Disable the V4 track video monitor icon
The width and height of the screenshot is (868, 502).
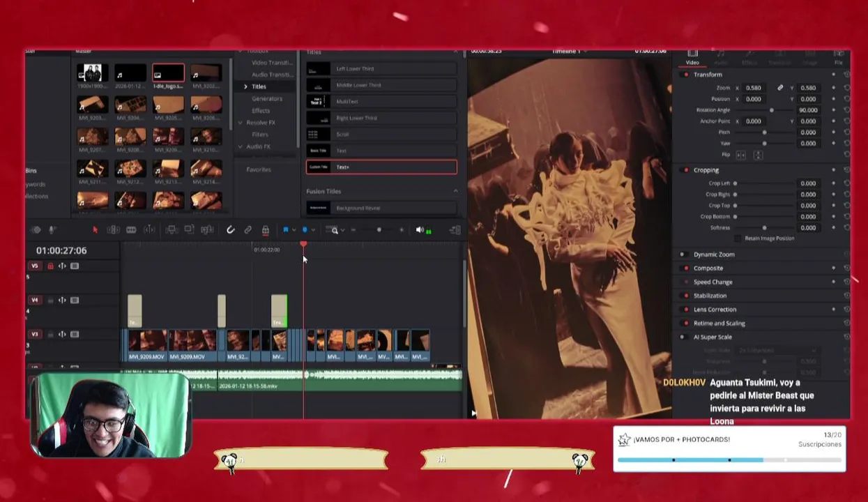75,300
